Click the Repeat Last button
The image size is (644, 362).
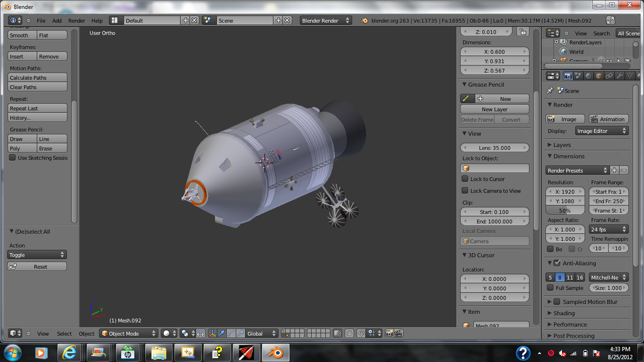(x=37, y=108)
